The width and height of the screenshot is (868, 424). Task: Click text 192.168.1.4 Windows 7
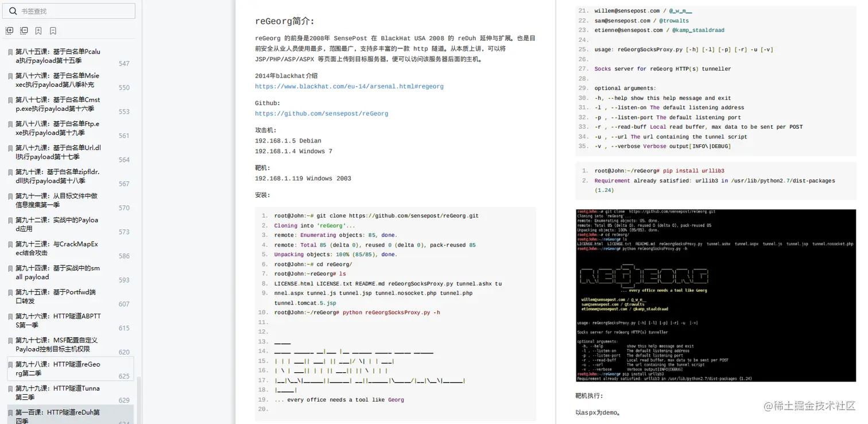[293, 152]
